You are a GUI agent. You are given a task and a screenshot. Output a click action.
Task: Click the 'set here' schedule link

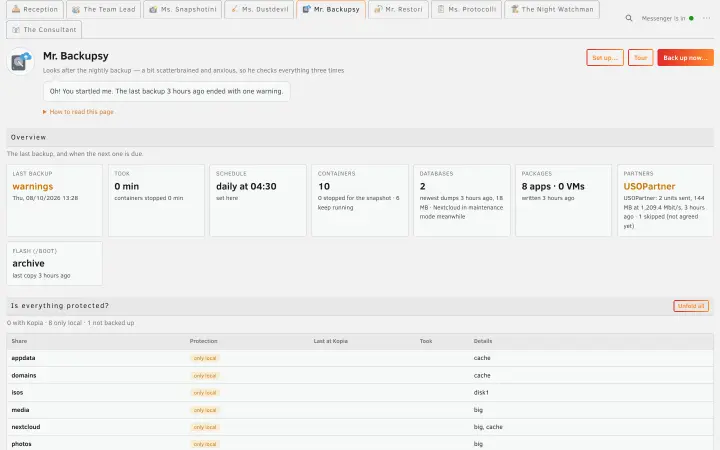pyautogui.click(x=227, y=198)
